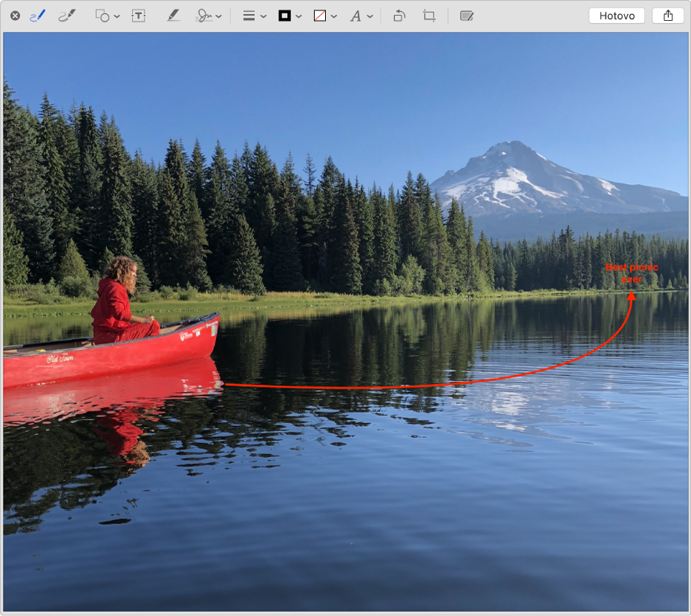Close the Markup editor with the X button
691x616 pixels.
(15, 16)
